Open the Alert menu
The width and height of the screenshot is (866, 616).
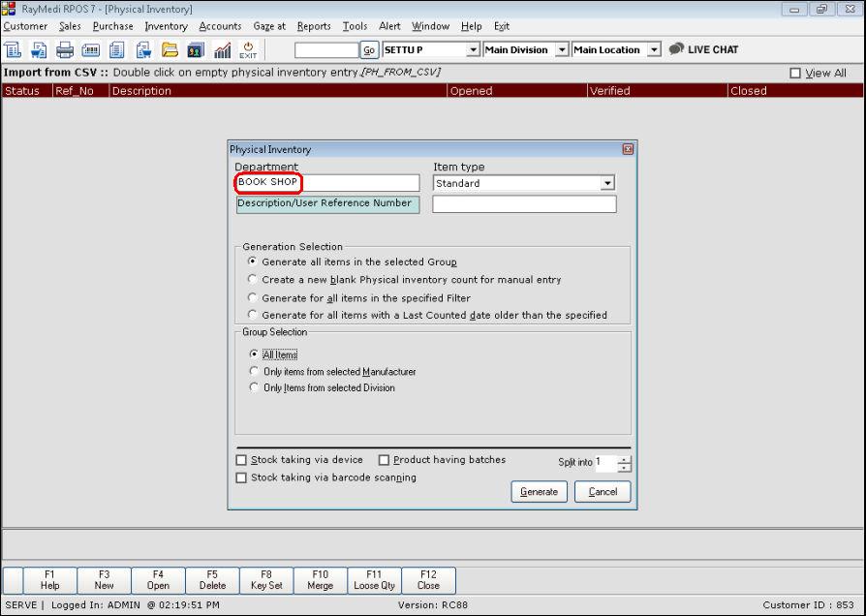[389, 26]
